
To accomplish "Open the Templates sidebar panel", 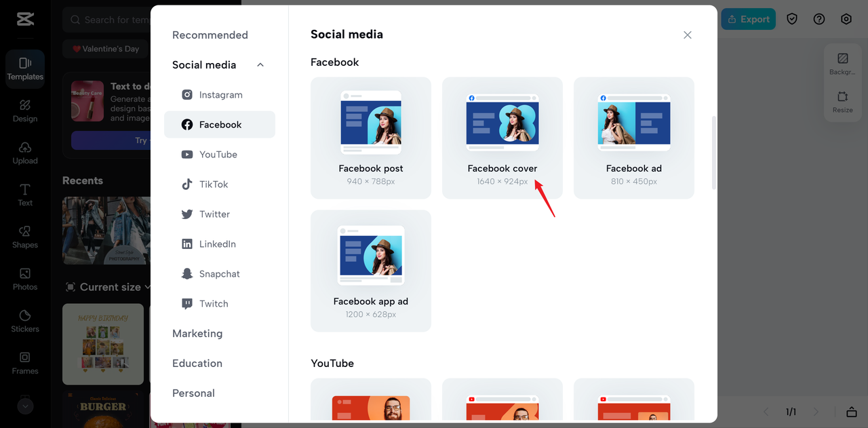I will pos(25,69).
